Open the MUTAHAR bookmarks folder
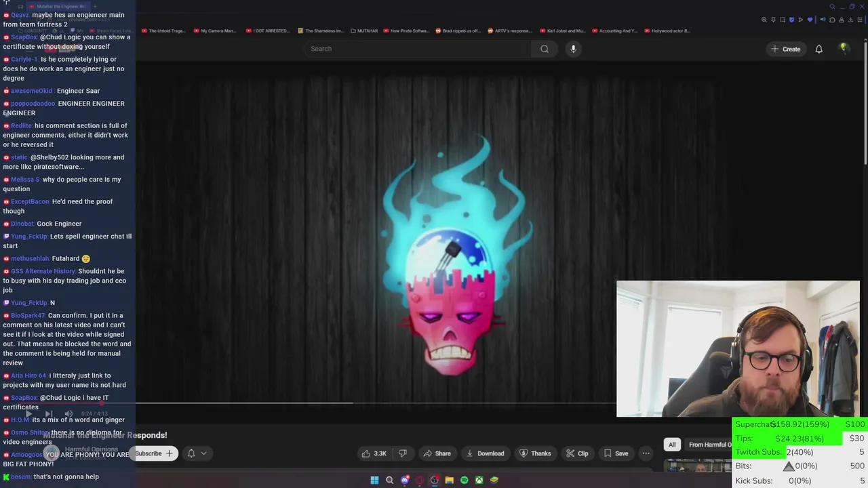The width and height of the screenshot is (868, 488). tap(364, 30)
